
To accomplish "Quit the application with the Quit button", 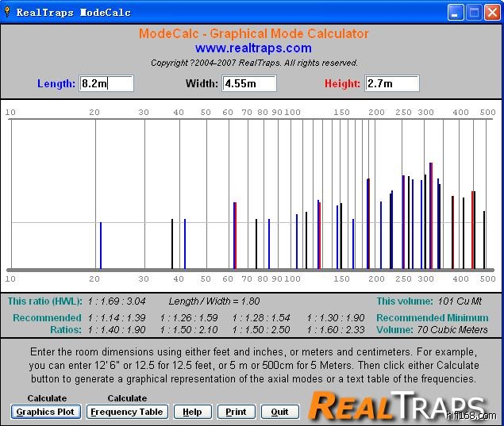I will (279, 412).
